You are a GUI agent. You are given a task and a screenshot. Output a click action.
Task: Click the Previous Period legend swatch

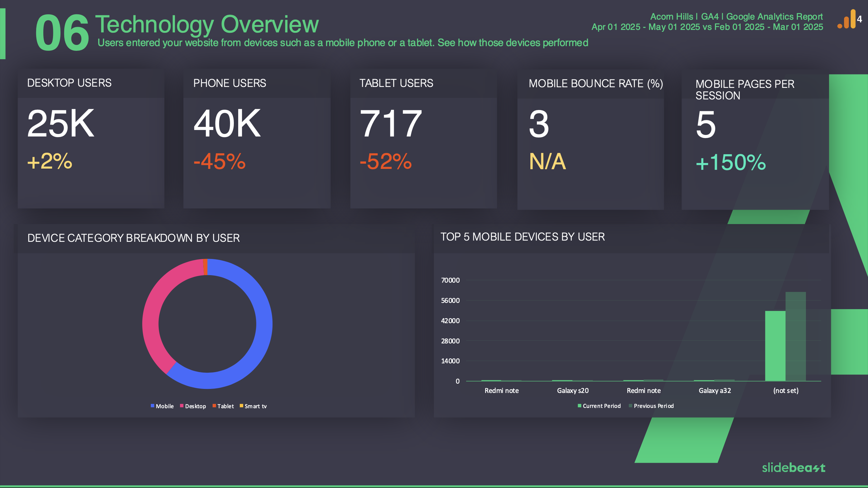point(630,405)
